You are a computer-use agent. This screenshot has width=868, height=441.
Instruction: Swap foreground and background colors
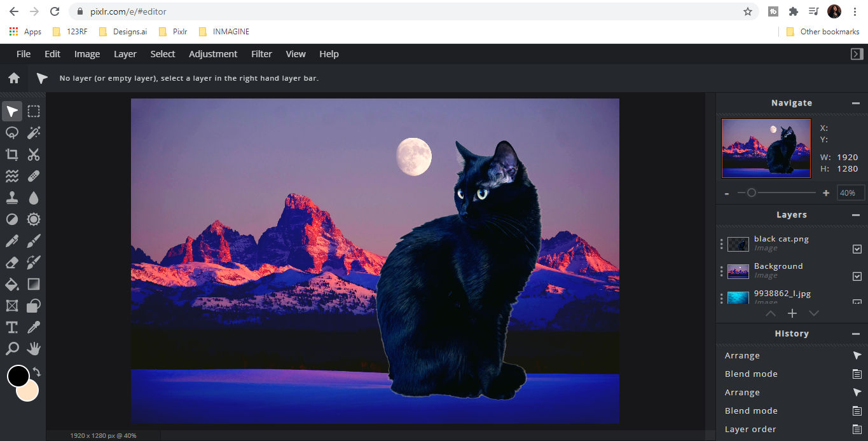pos(37,372)
